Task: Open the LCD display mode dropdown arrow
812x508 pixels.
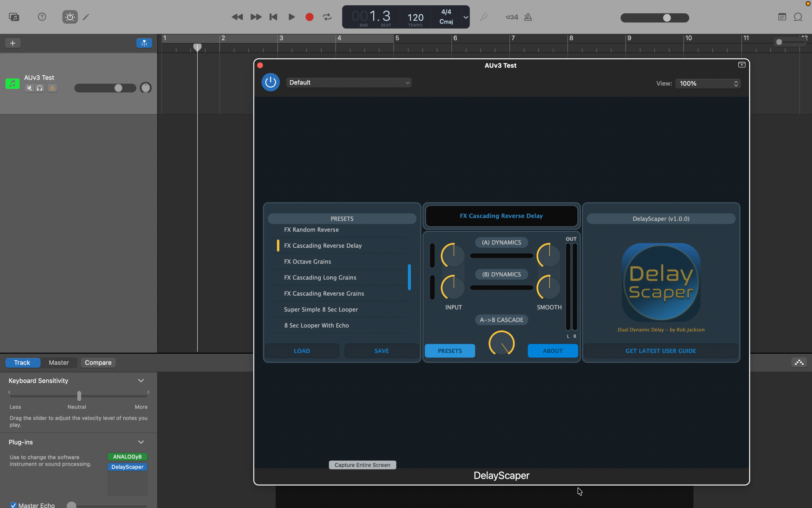Action: [466, 17]
